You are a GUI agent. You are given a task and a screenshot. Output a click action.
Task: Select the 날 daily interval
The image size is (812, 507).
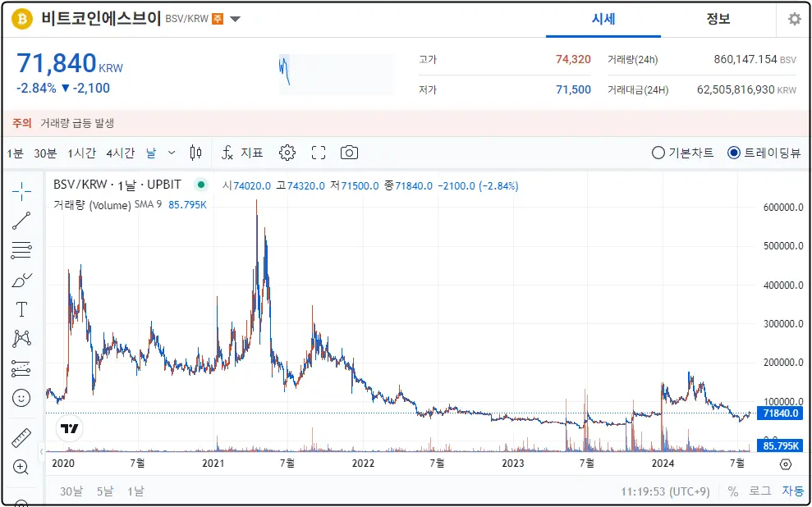tap(151, 153)
